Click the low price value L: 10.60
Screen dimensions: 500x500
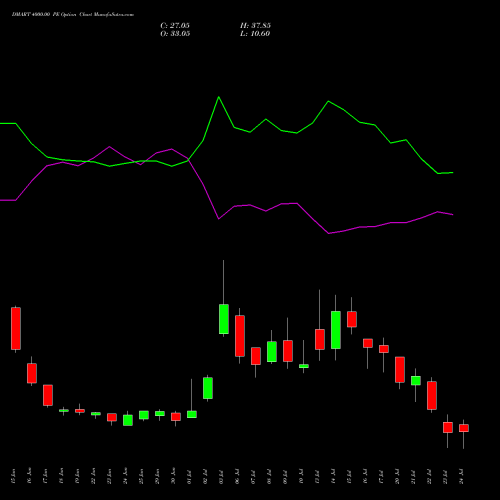255,34
